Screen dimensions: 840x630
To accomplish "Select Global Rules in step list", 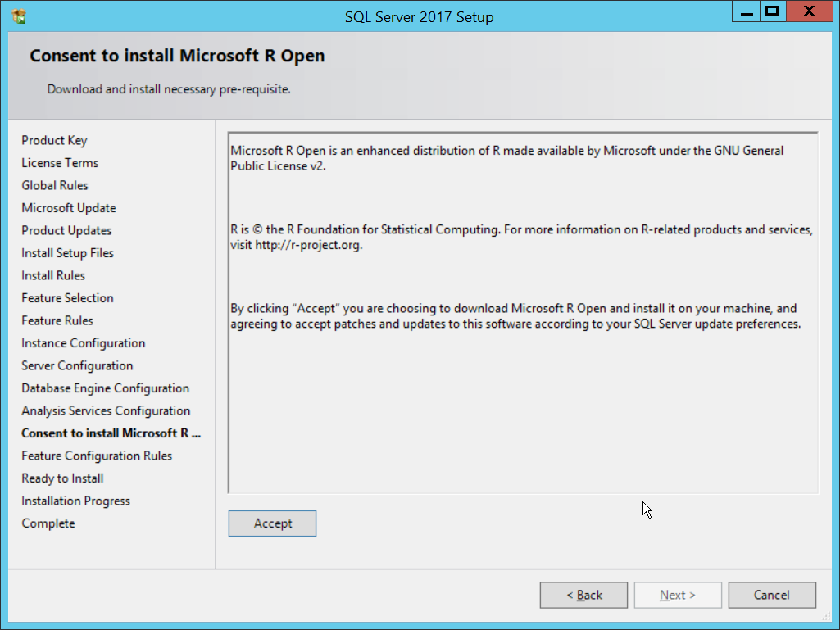I will [55, 185].
